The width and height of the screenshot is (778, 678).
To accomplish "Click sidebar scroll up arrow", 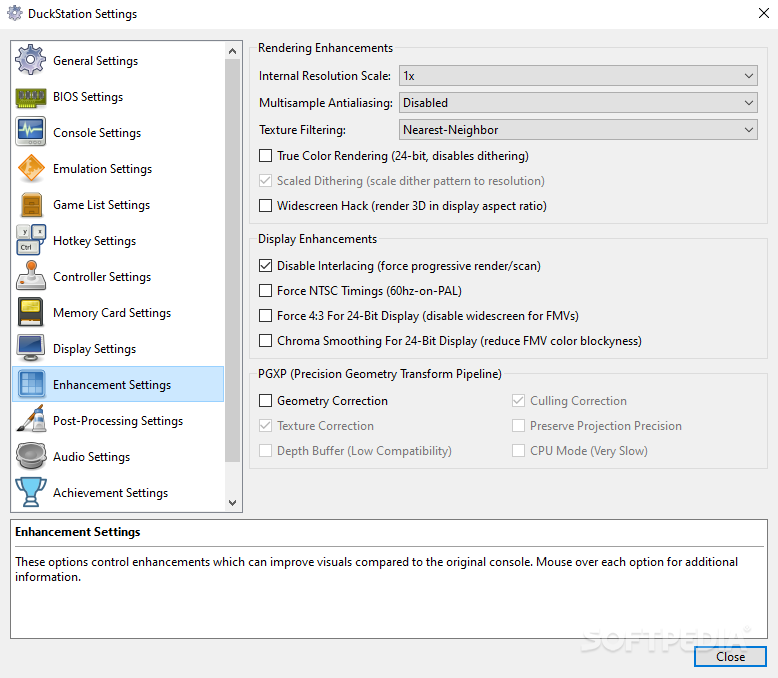I will (232, 51).
